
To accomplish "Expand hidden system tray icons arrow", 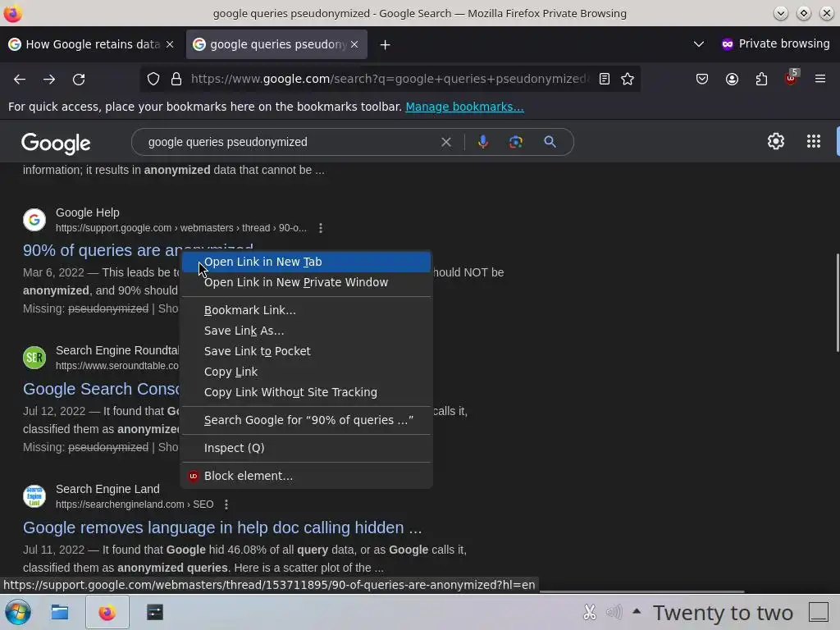I will pos(637,610).
